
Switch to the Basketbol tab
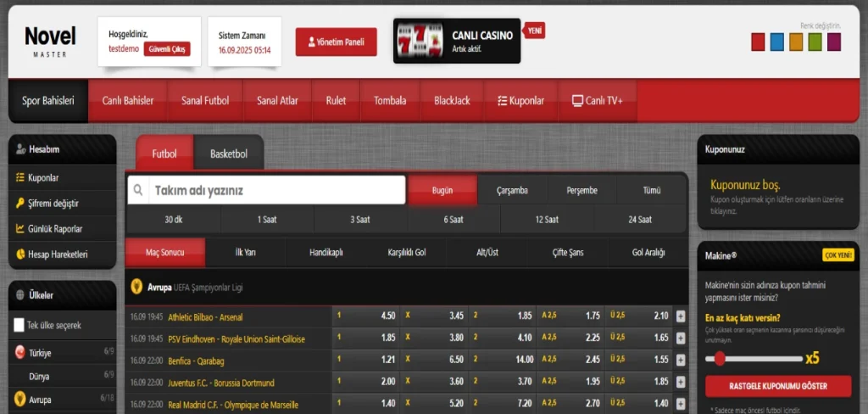[x=229, y=153]
